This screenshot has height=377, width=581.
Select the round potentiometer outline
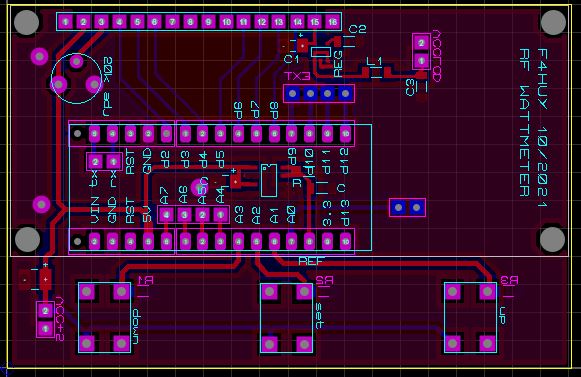click(x=76, y=78)
